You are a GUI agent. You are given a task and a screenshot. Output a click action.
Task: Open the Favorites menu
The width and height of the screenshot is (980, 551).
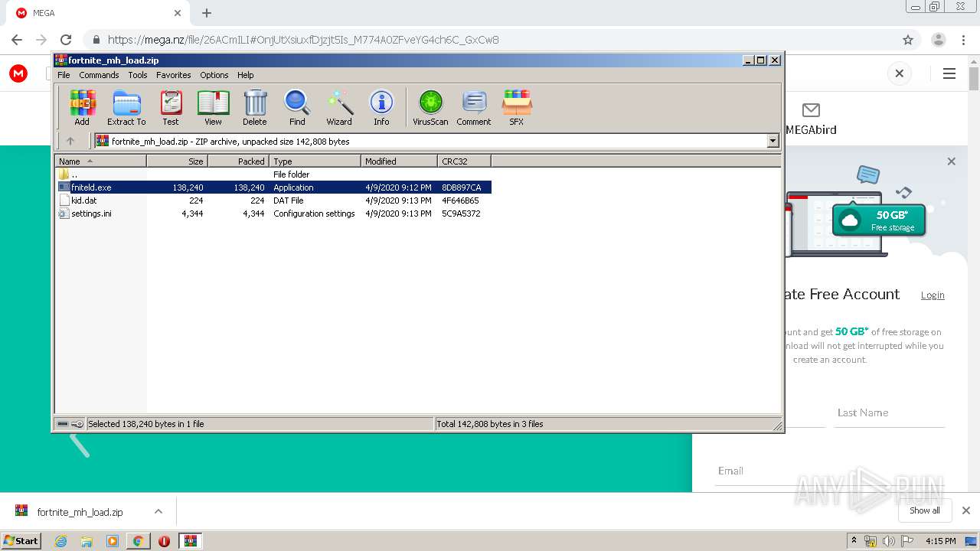[x=174, y=75]
